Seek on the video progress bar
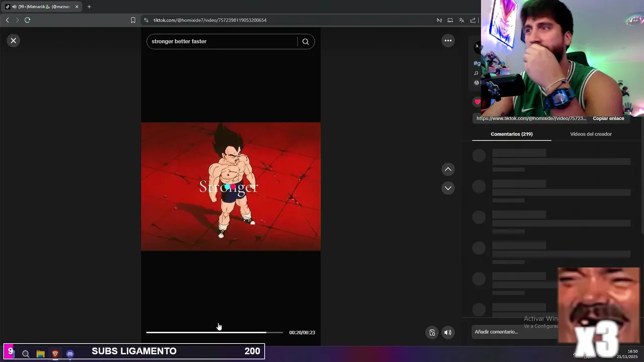644x362 pixels. [x=214, y=332]
